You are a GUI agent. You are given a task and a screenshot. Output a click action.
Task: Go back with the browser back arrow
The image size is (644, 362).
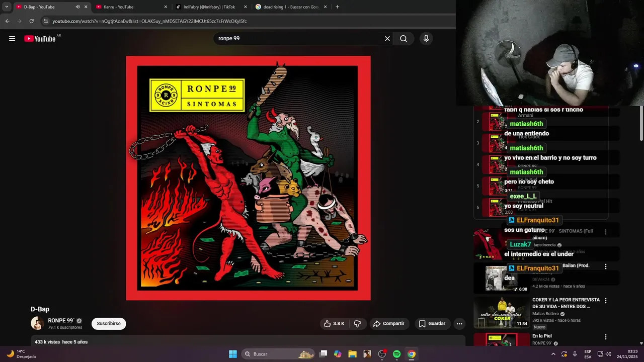tap(7, 21)
